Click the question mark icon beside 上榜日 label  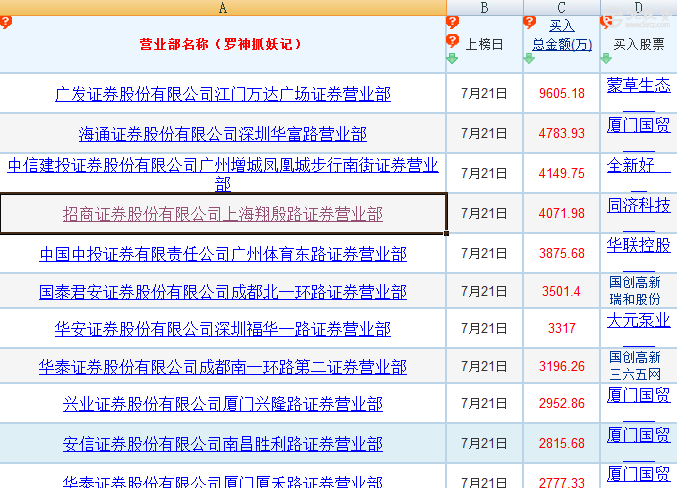(x=452, y=41)
